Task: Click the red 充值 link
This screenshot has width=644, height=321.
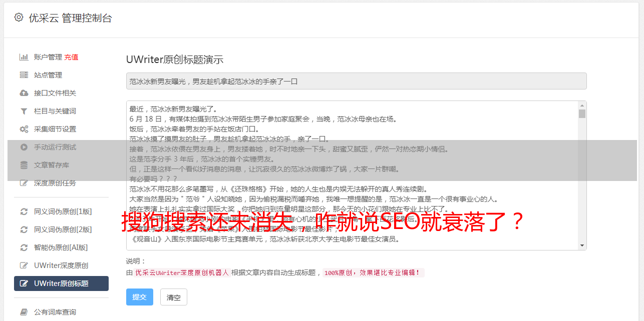Action: [71, 57]
